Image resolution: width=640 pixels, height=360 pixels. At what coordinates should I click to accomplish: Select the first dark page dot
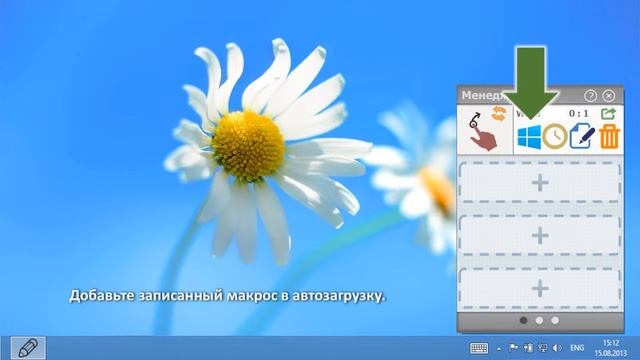[523, 320]
